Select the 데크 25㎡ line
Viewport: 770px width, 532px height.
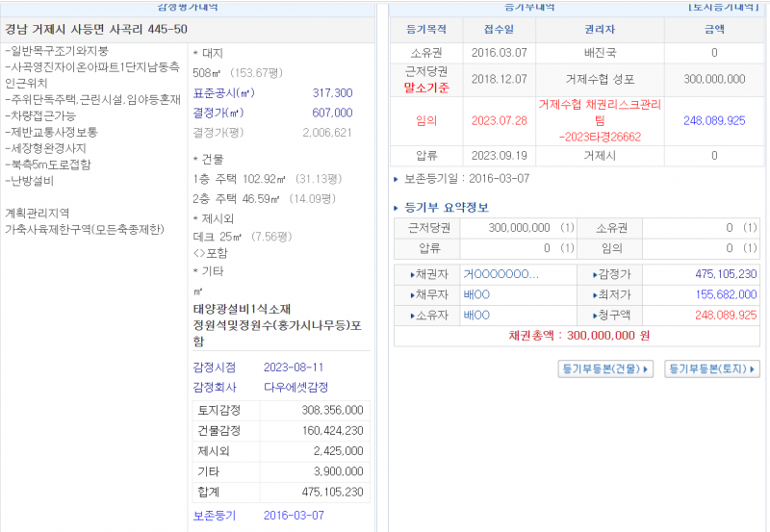click(x=243, y=237)
